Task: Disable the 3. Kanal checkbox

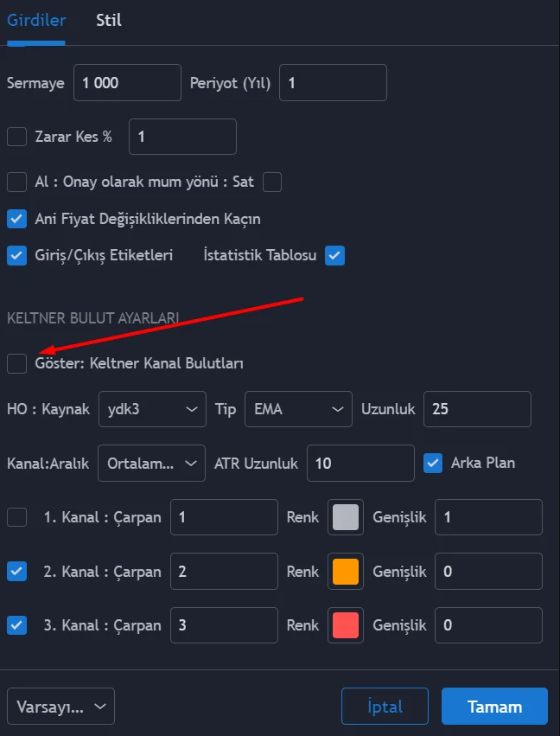Action: (x=17, y=624)
